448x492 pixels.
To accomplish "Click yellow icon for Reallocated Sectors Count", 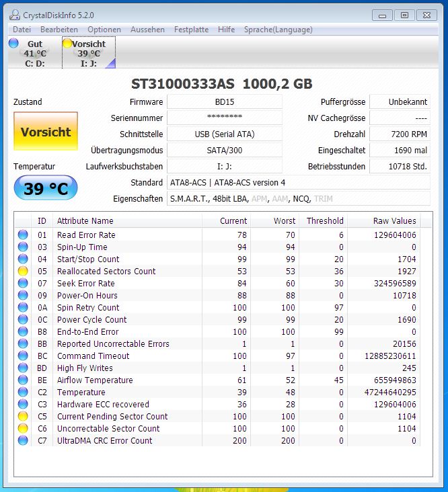I will tap(23, 271).
